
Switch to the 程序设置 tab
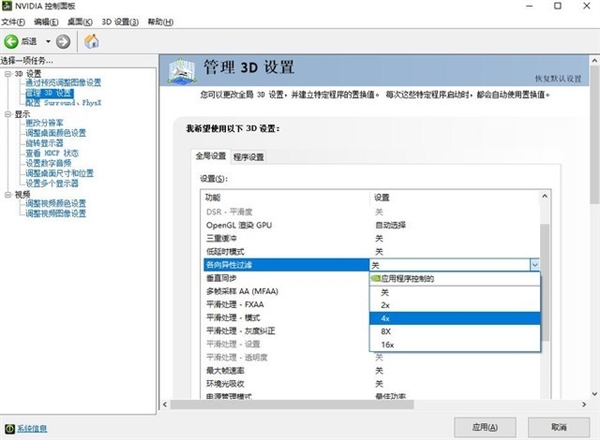coord(248,157)
